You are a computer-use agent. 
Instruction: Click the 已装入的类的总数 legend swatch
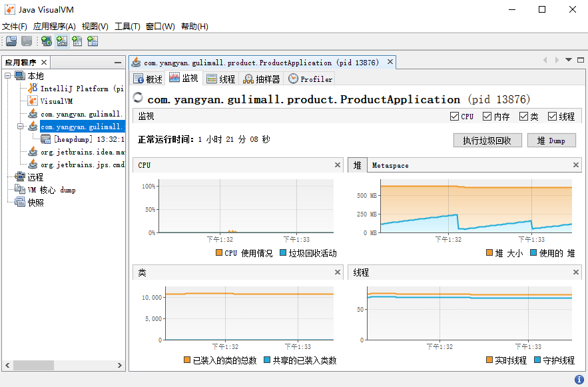(187, 360)
